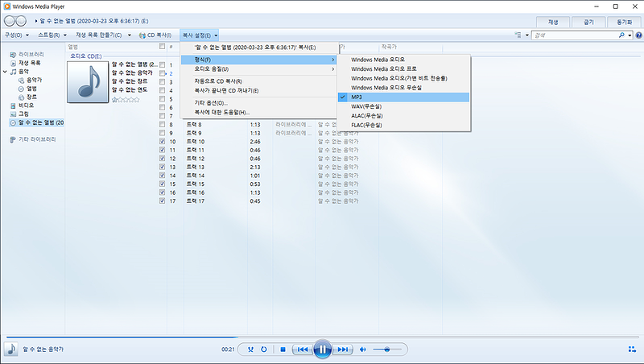Click the back navigation arrow button
The width and height of the screenshot is (644, 364).
tap(10, 21)
